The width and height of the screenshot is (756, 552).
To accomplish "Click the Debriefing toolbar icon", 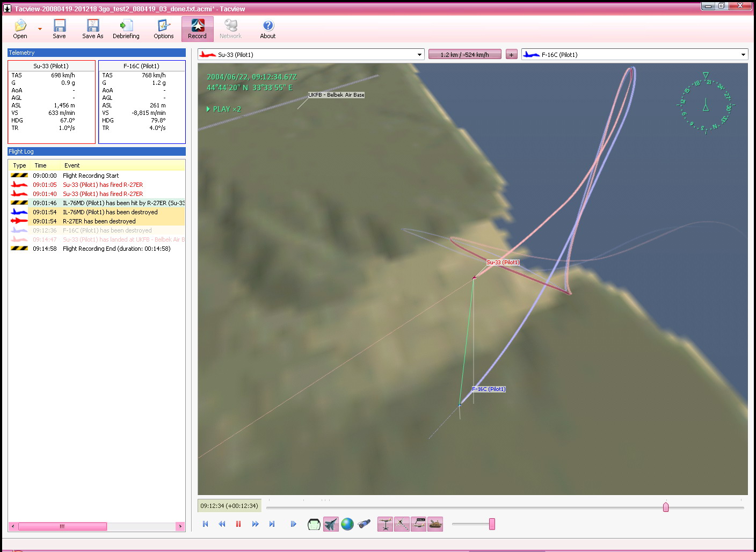I will (126, 29).
